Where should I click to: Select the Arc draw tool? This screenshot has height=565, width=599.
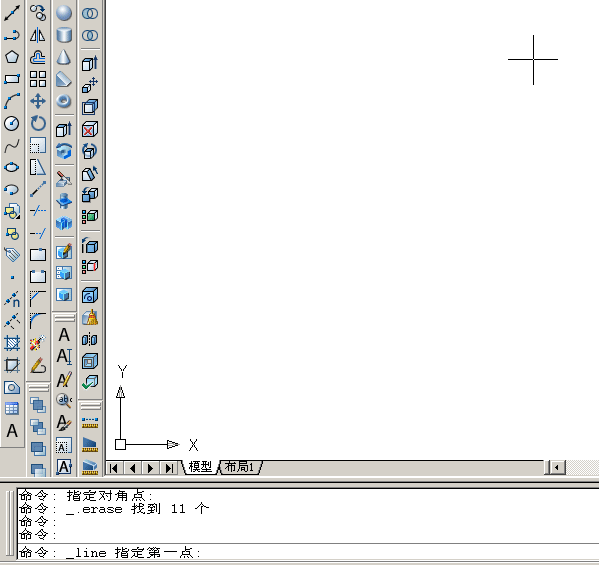12,101
